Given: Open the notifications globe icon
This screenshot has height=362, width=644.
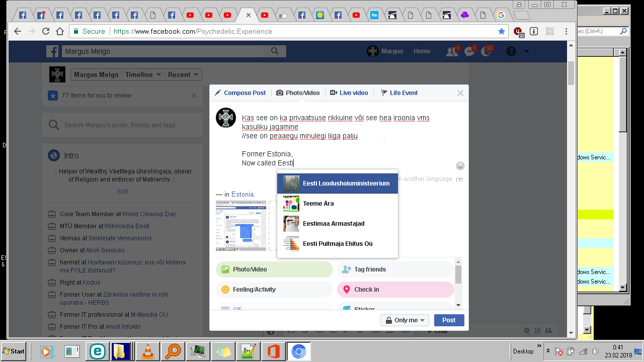Looking at the screenshot, I should click(486, 51).
